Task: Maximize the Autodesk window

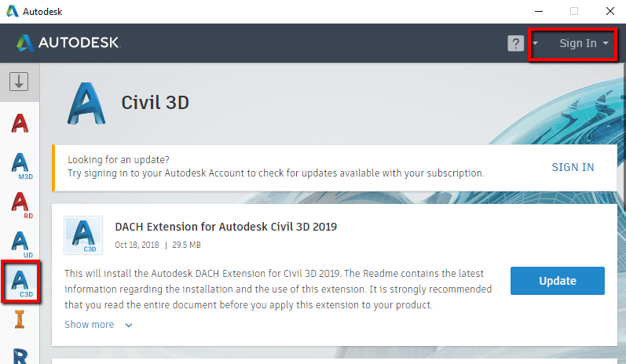Action: [574, 11]
